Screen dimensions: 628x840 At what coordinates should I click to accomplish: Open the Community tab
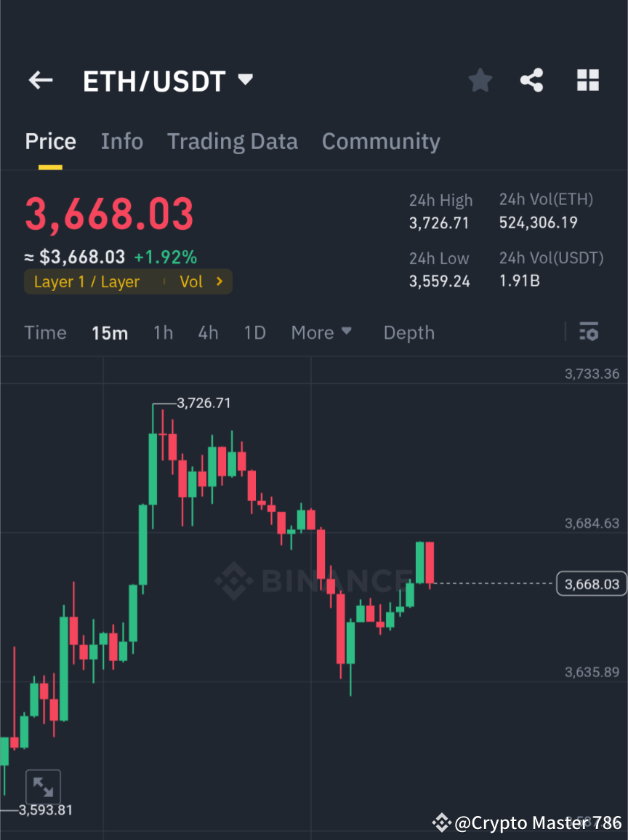point(381,141)
